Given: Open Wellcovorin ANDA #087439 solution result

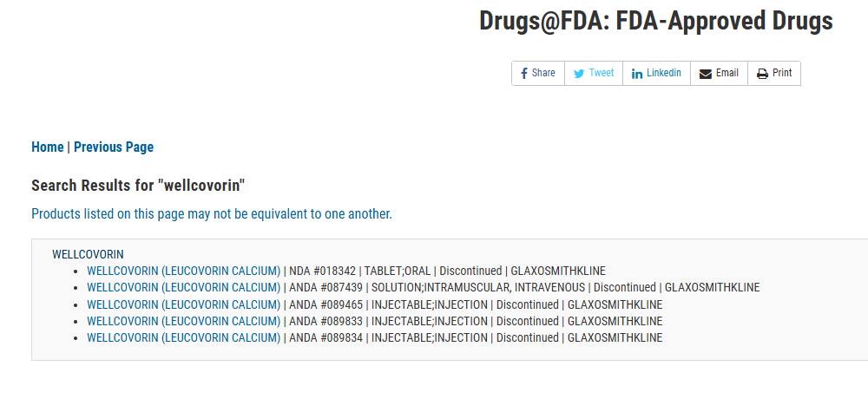Looking at the screenshot, I should click(184, 287).
